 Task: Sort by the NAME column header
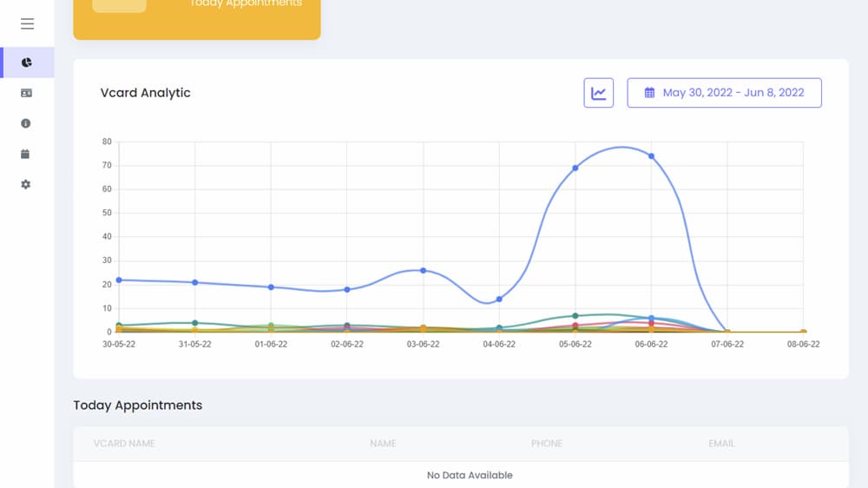(x=383, y=444)
